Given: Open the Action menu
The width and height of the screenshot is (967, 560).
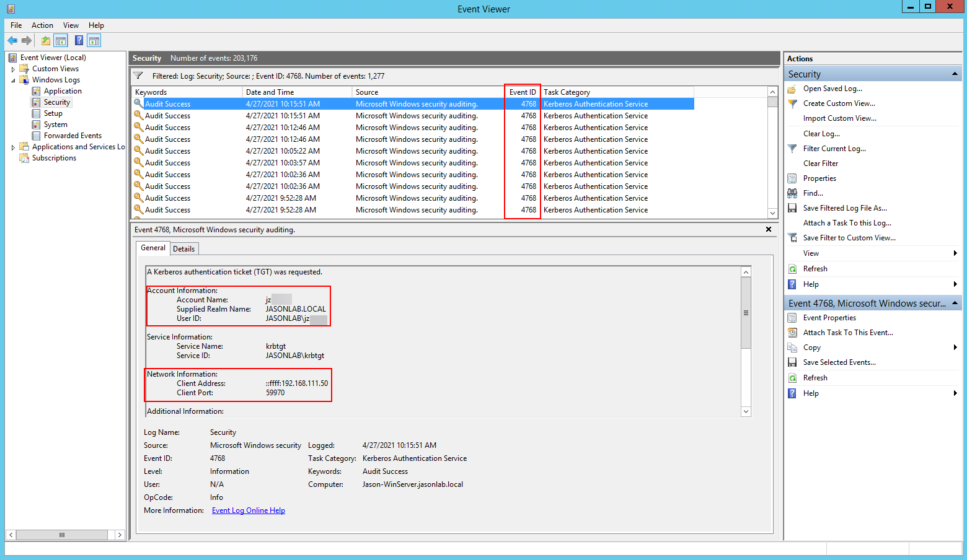Looking at the screenshot, I should (x=42, y=25).
